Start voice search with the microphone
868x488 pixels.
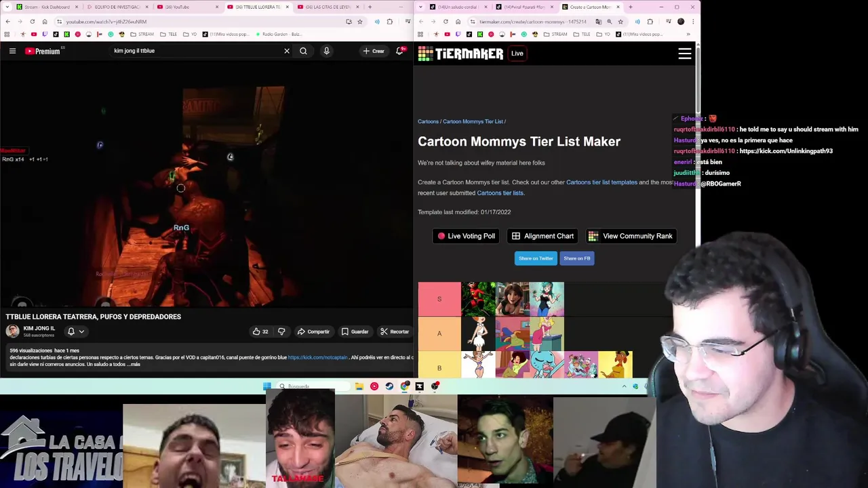(x=326, y=51)
